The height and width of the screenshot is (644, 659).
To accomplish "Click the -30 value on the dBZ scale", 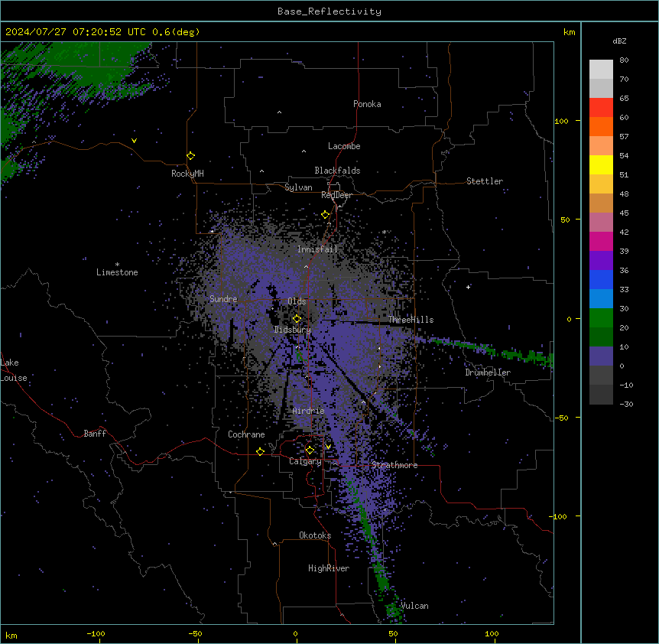I will [x=626, y=404].
